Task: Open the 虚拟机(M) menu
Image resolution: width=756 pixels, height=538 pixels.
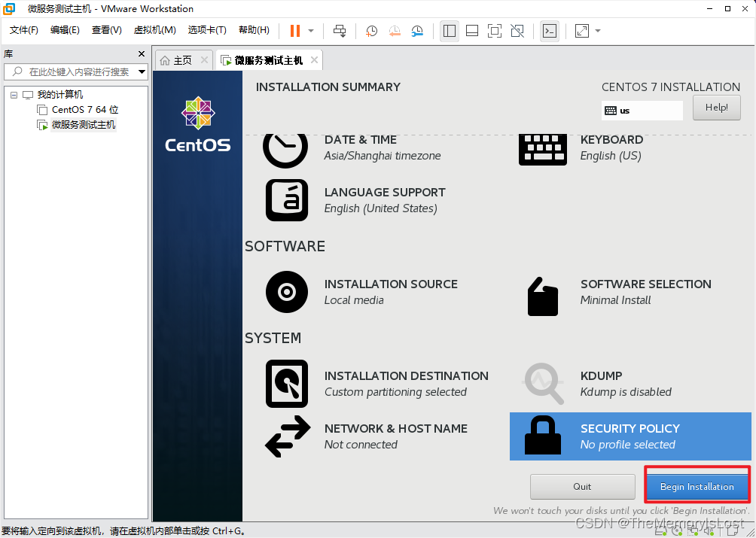Action: coord(155,30)
